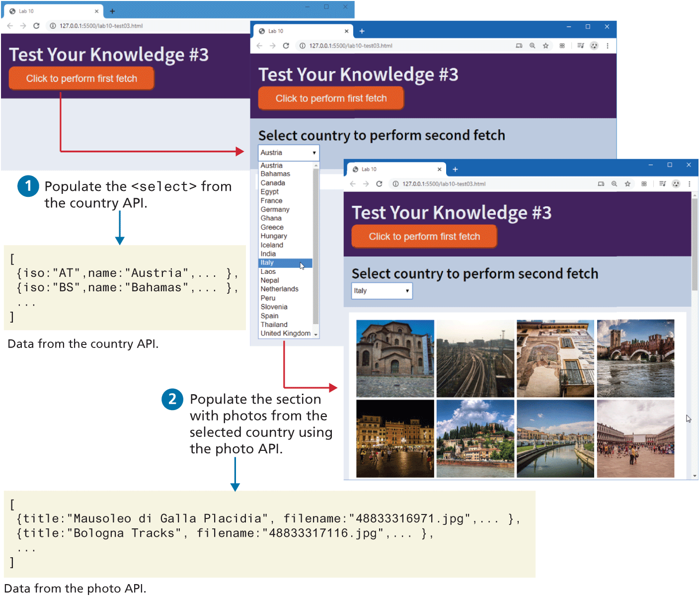This screenshot has width=700, height=597.
Task: Reload the page in the Italy photos window
Action: click(x=379, y=184)
